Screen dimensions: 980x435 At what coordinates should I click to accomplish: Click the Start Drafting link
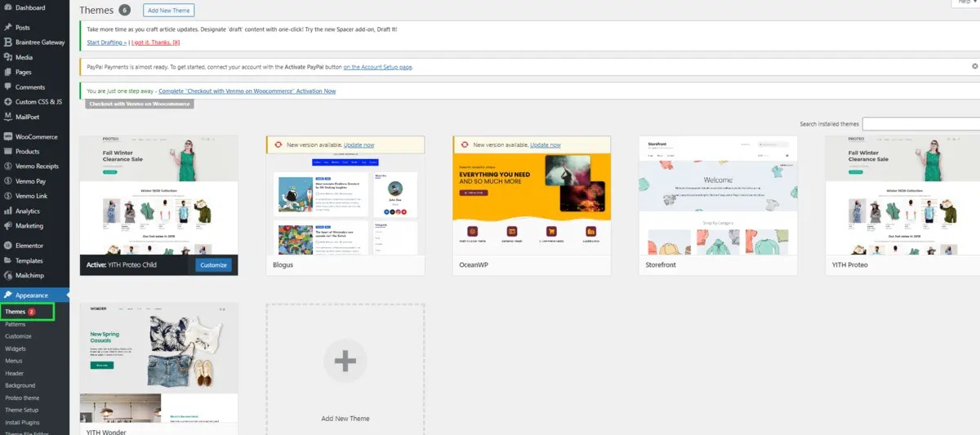click(x=106, y=42)
